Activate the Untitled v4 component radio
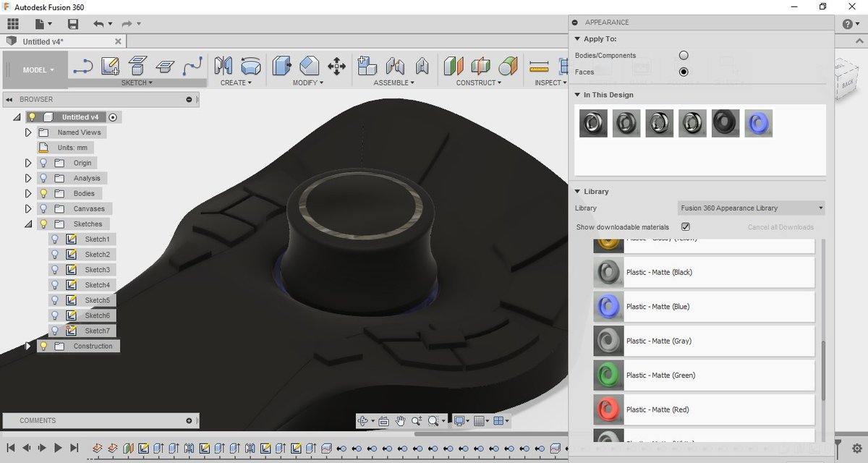 tap(113, 117)
